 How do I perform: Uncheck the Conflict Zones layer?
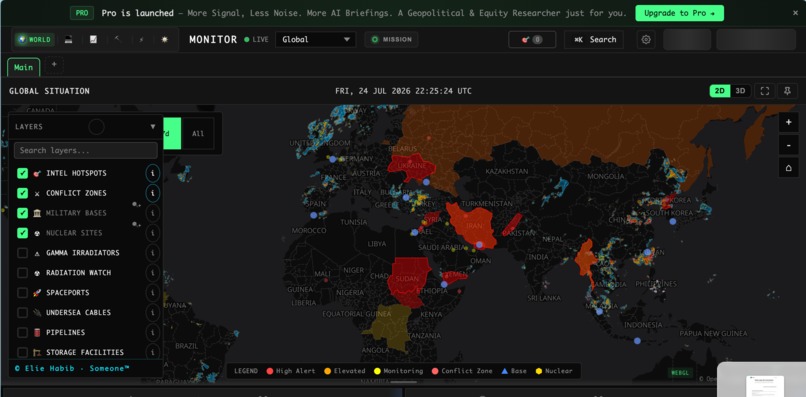coord(22,193)
